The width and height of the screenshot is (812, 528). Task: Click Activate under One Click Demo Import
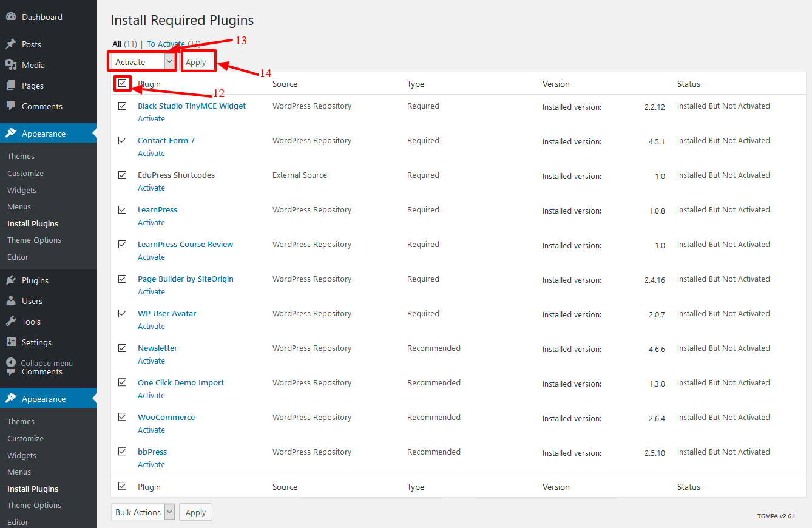[x=151, y=396]
